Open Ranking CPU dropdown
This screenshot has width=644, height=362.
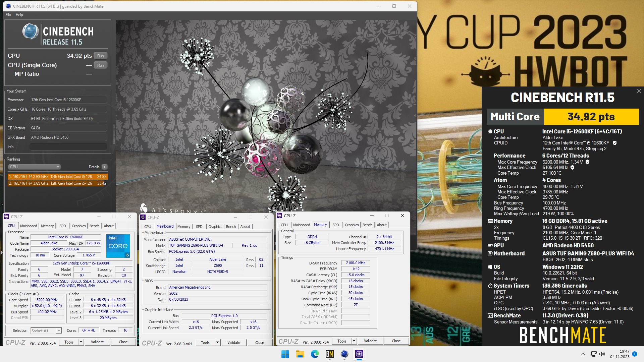point(35,167)
